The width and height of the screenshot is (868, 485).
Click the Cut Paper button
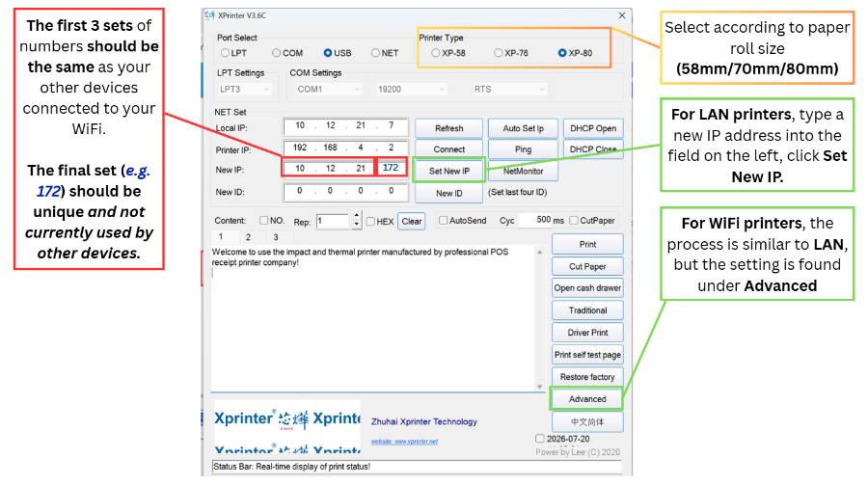pyautogui.click(x=587, y=266)
